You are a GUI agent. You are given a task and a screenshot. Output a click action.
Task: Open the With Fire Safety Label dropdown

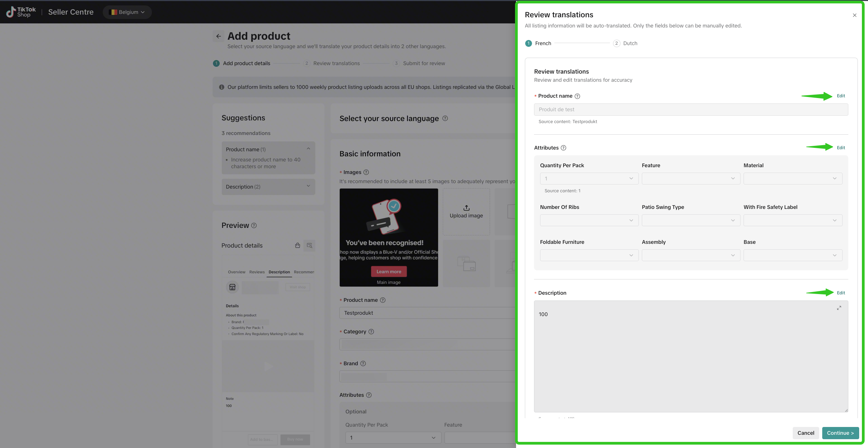793,220
